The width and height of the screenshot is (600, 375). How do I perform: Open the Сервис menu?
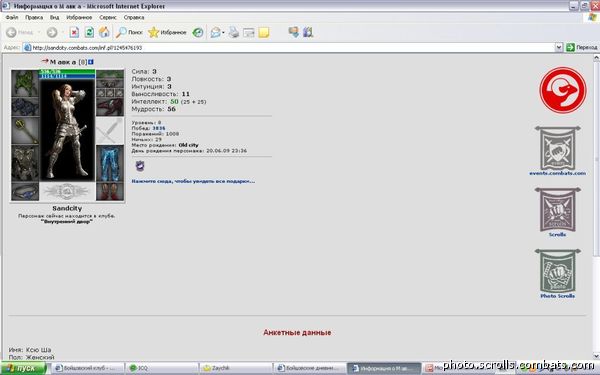108,17
